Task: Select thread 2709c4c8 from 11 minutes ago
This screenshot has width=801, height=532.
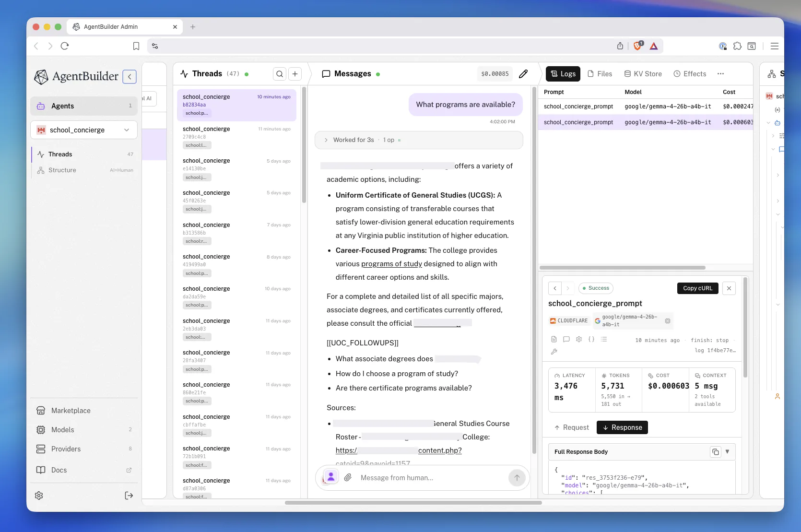Action: point(236,137)
